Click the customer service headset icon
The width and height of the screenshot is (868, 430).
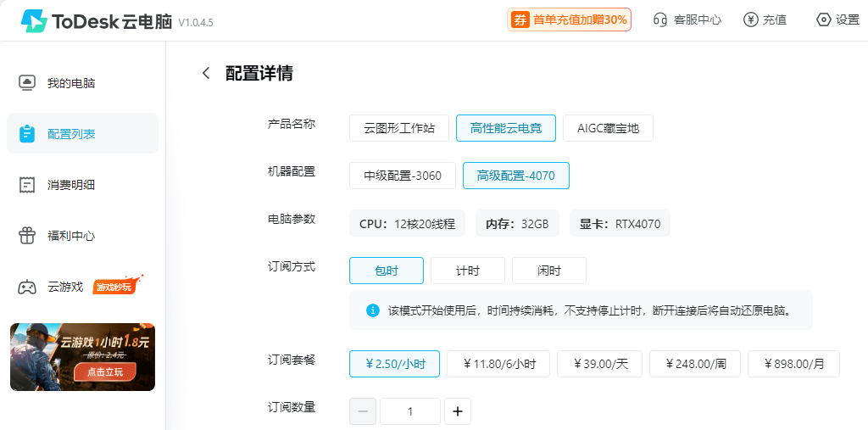(x=659, y=20)
